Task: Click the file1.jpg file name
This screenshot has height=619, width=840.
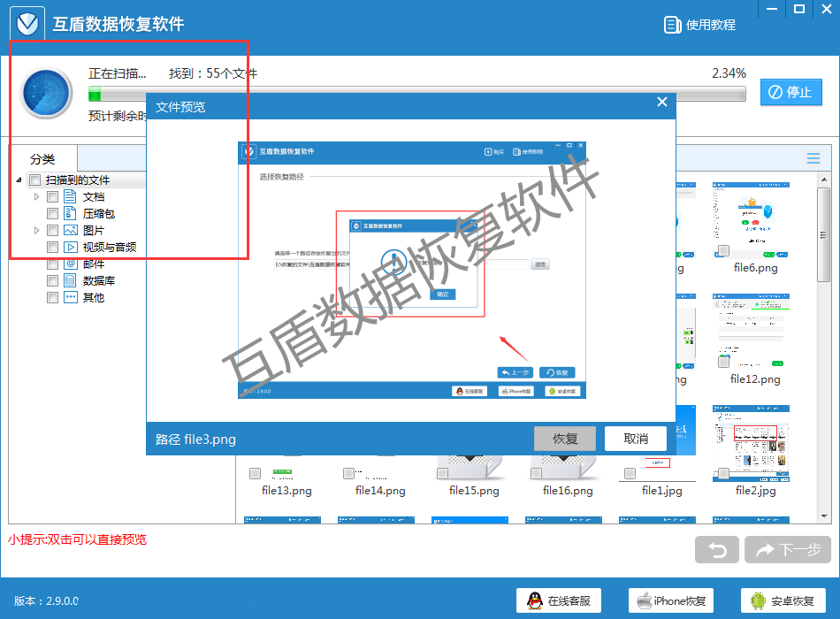Action: point(662,491)
